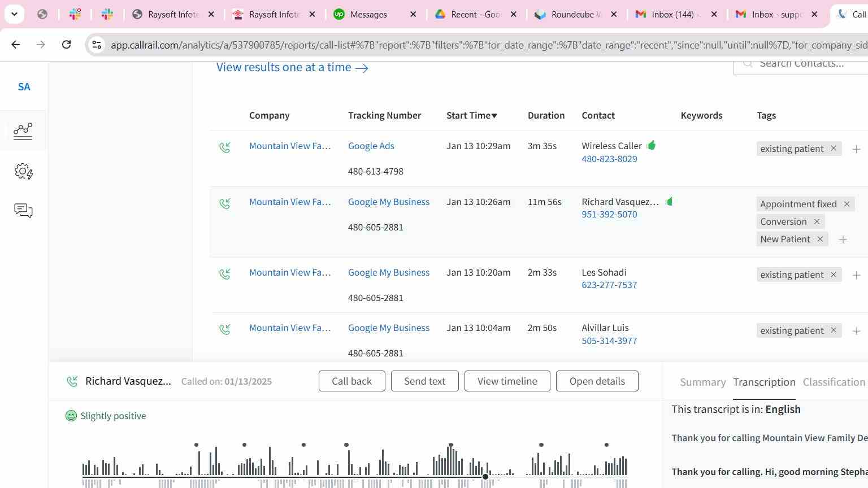Image resolution: width=868 pixels, height=488 pixels.
Task: Click the browser address bar URL
Action: click(x=489, y=45)
